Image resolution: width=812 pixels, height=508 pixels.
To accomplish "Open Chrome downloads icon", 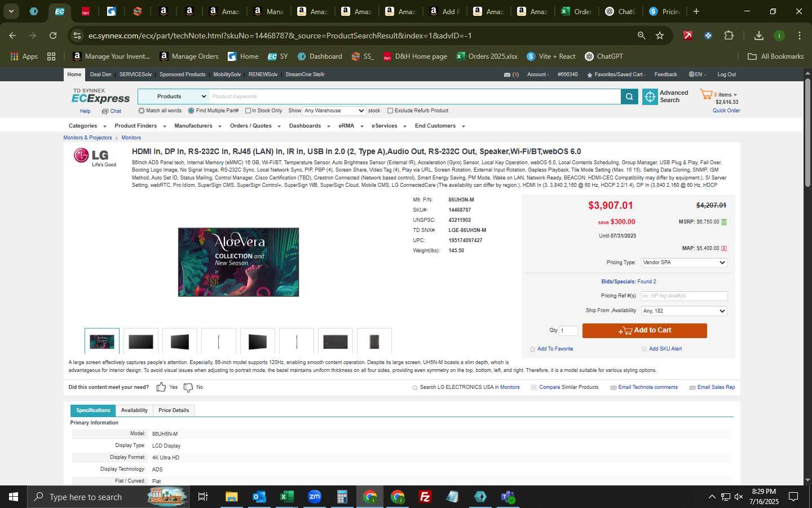I will [x=759, y=36].
